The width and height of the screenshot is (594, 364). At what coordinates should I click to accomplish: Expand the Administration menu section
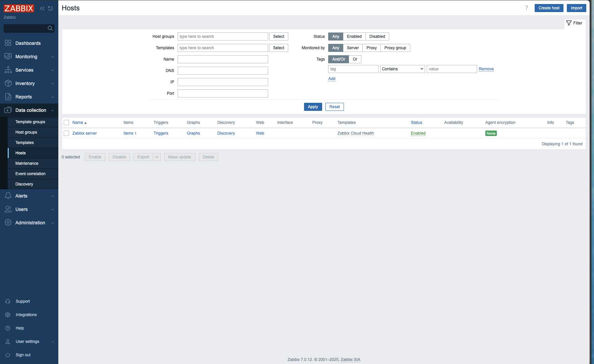(x=30, y=223)
